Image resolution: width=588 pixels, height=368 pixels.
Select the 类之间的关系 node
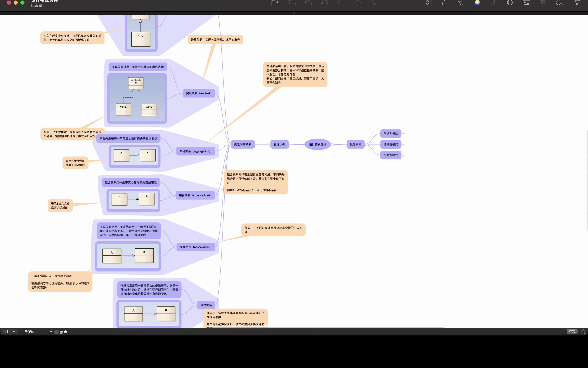click(242, 144)
